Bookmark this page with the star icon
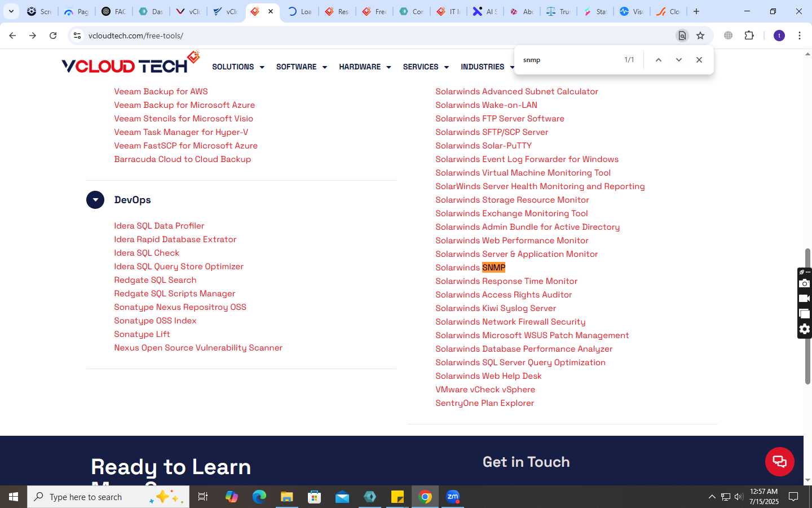This screenshot has height=508, width=812. point(700,36)
